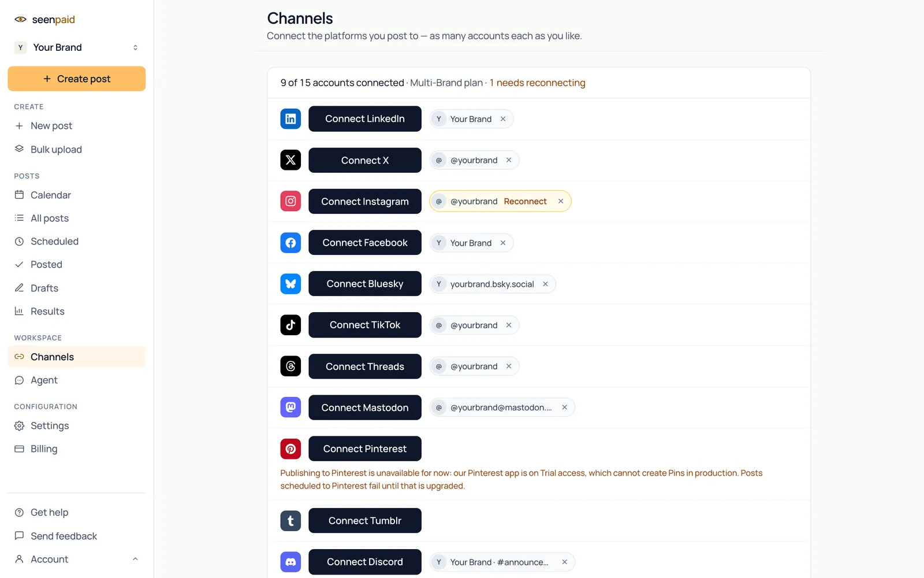Viewport: 924px width, 578px height.
Task: Click Connect X button
Action: coord(365,160)
